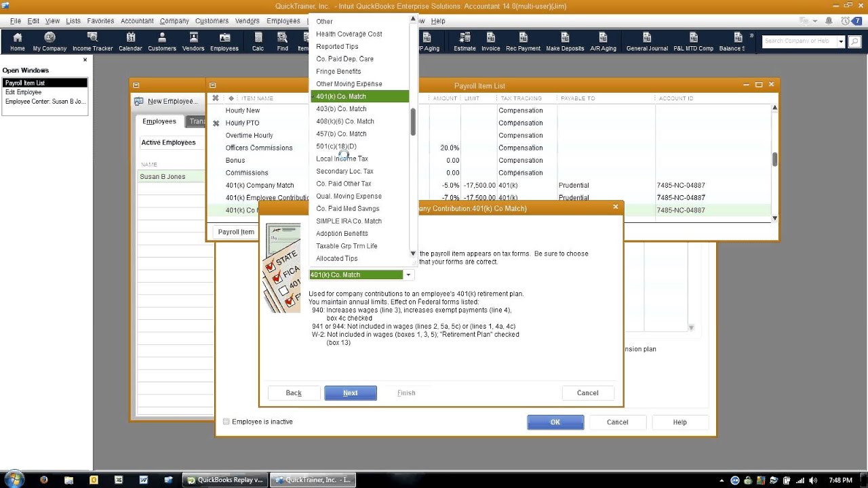The width and height of the screenshot is (868, 488).
Task: Open the P&L MTD Comp report icon
Action: click(x=693, y=41)
